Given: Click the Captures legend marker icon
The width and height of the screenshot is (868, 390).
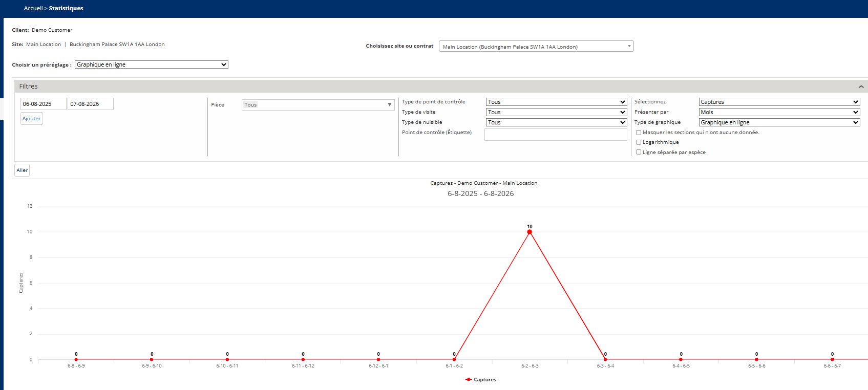Looking at the screenshot, I should [x=468, y=380].
